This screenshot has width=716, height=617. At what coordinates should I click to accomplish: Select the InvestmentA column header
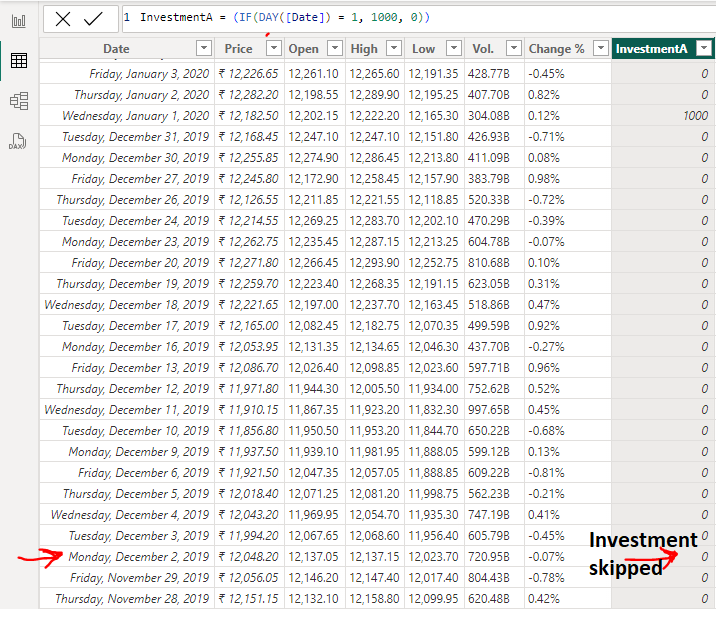[651, 48]
